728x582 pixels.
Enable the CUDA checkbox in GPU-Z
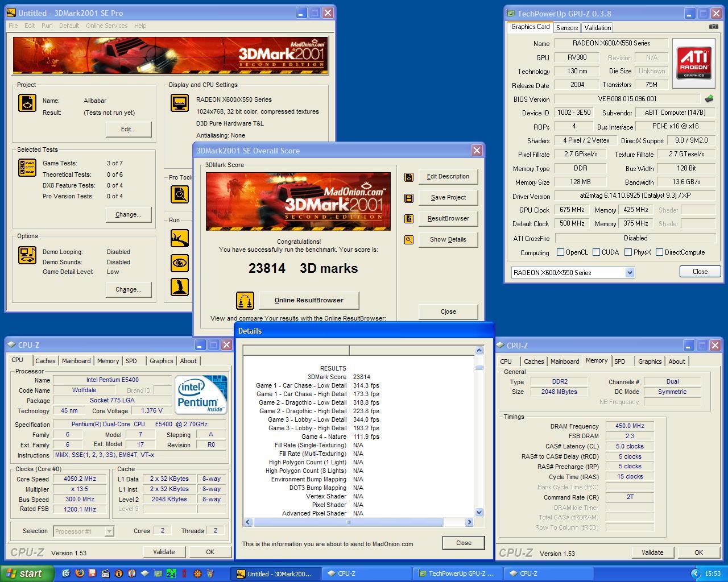tap(596, 252)
